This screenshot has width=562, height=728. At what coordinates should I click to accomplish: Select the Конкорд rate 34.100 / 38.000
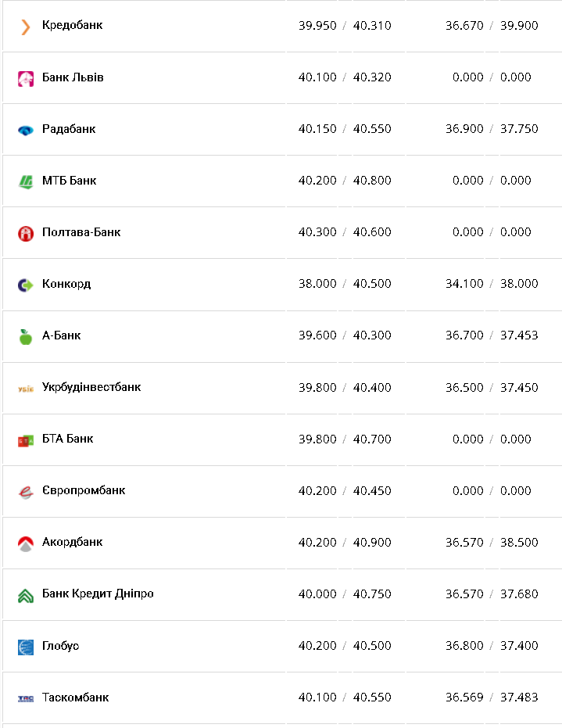(492, 284)
